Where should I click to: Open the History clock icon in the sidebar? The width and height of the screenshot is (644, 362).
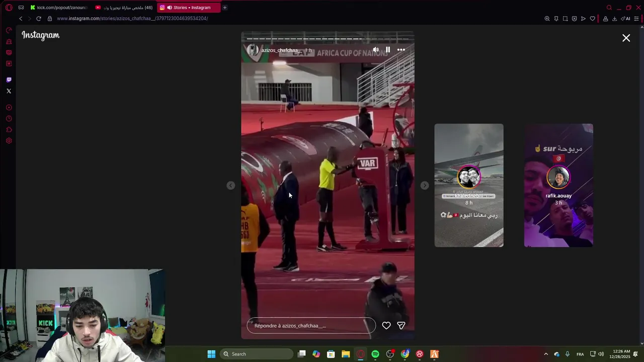(x=9, y=119)
